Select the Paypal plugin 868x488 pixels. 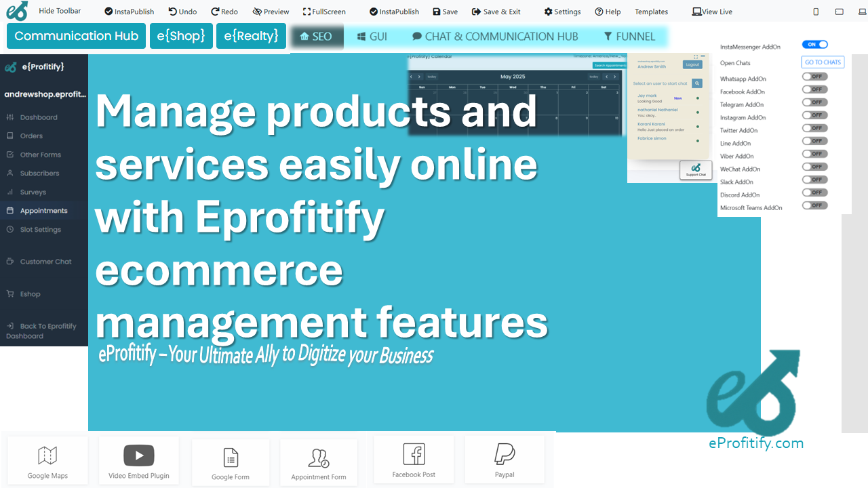[x=505, y=460]
